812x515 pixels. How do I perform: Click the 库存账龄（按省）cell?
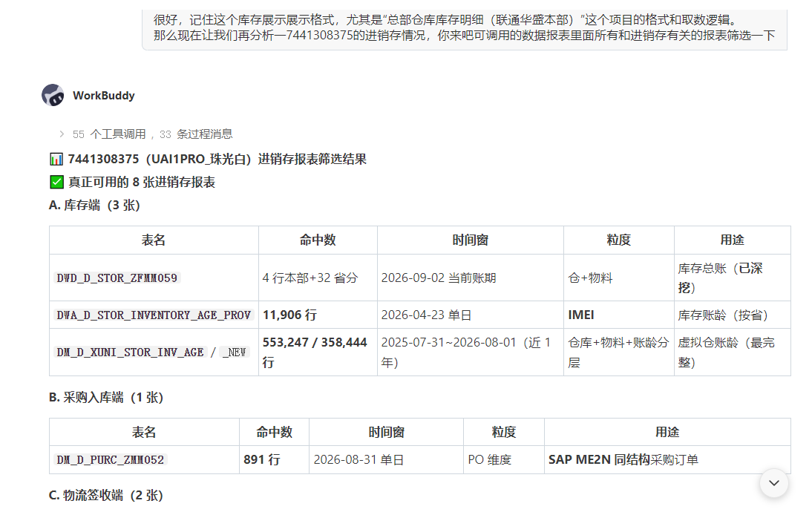[x=733, y=315]
